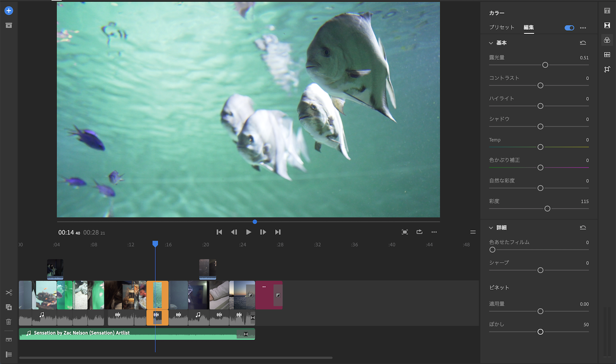Open color panel more options menu
This screenshot has width=616, height=364.
(x=583, y=28)
